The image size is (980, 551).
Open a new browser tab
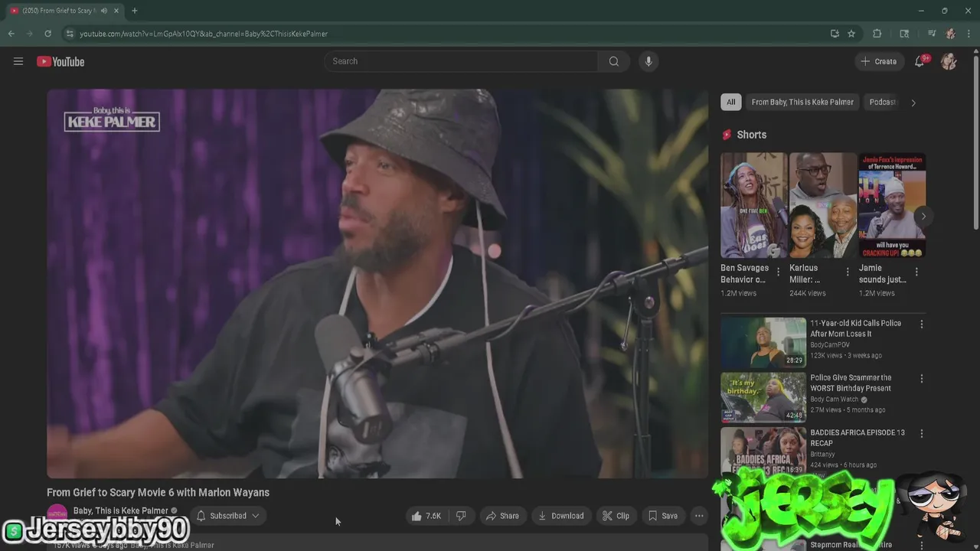point(134,11)
